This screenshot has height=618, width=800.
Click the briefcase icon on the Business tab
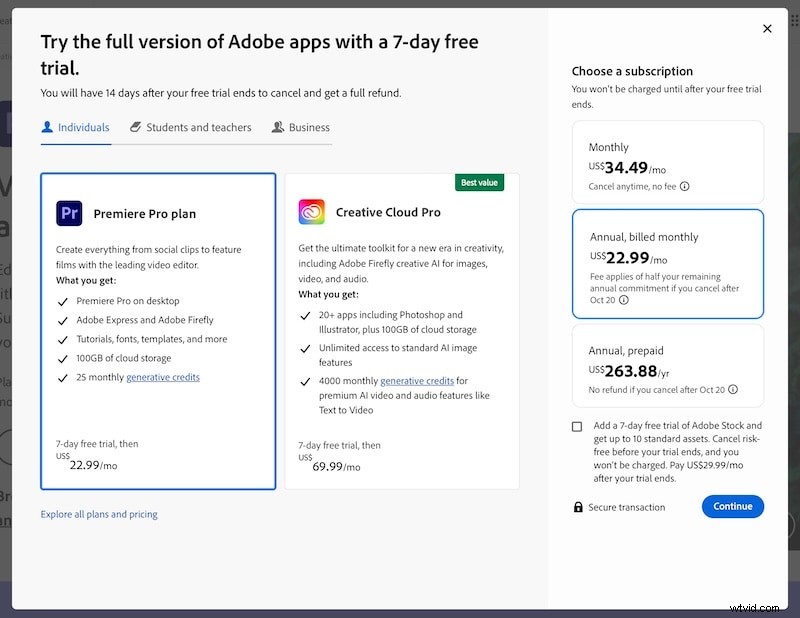click(x=277, y=127)
